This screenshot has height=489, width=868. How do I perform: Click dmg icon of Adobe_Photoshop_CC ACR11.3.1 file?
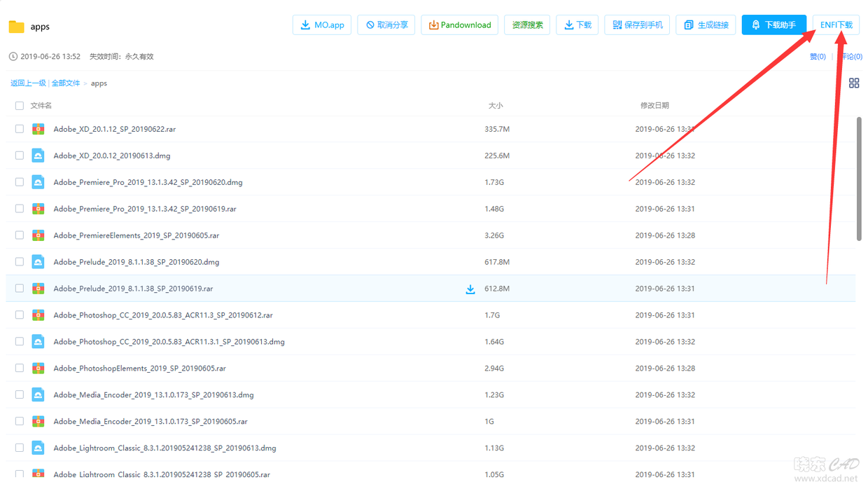(38, 342)
